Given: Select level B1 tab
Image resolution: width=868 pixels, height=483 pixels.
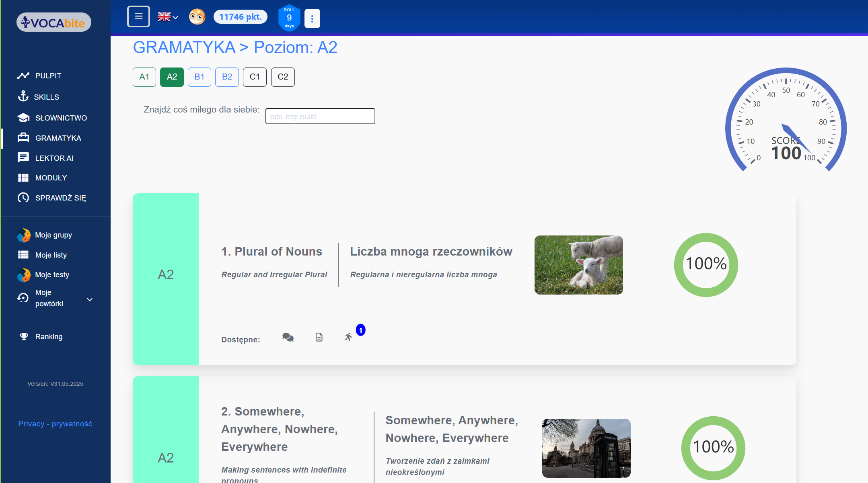Looking at the screenshot, I should pos(200,77).
